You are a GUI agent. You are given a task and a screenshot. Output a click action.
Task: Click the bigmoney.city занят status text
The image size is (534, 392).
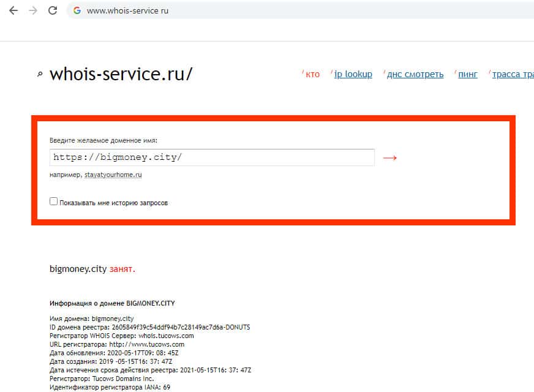[92, 269]
